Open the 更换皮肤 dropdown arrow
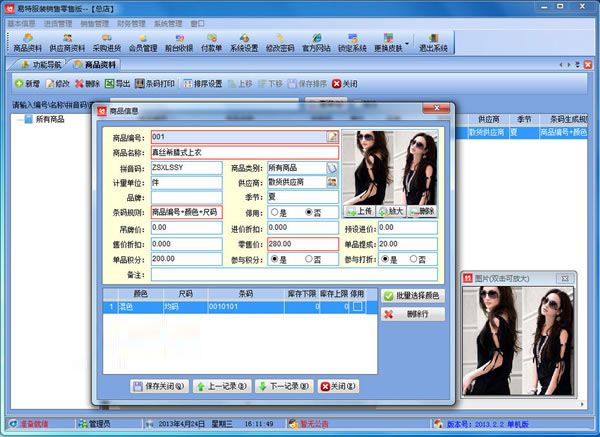600x437 pixels. pyautogui.click(x=405, y=43)
